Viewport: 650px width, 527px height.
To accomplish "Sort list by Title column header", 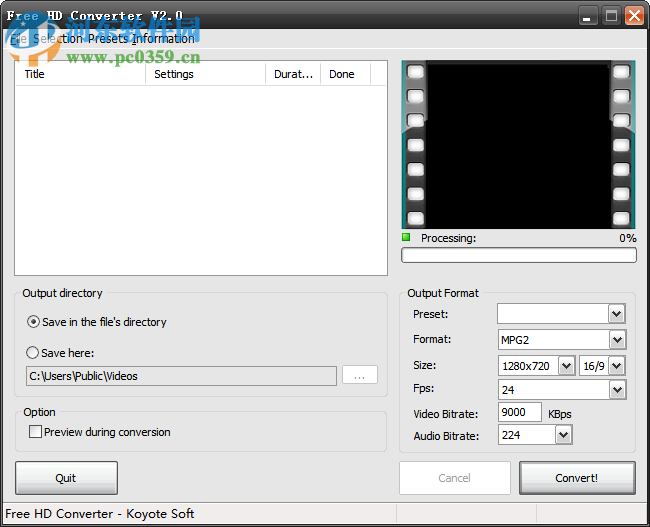I will click(x=80, y=74).
